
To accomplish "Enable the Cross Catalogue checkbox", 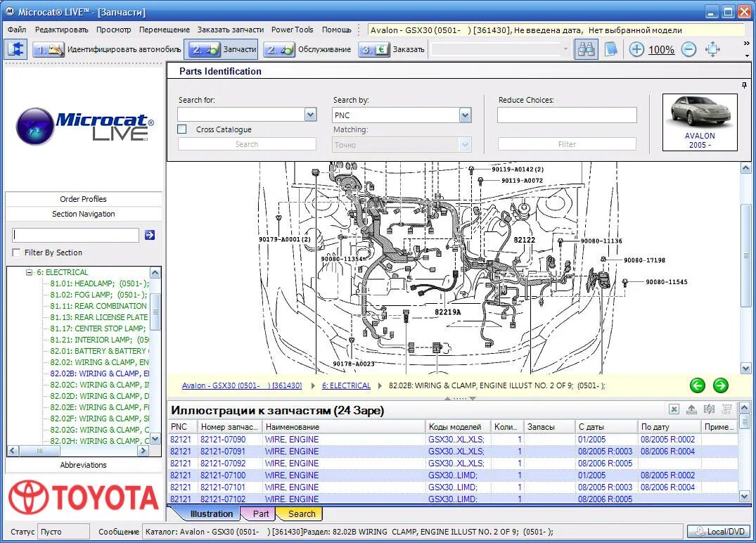I will 181,129.
